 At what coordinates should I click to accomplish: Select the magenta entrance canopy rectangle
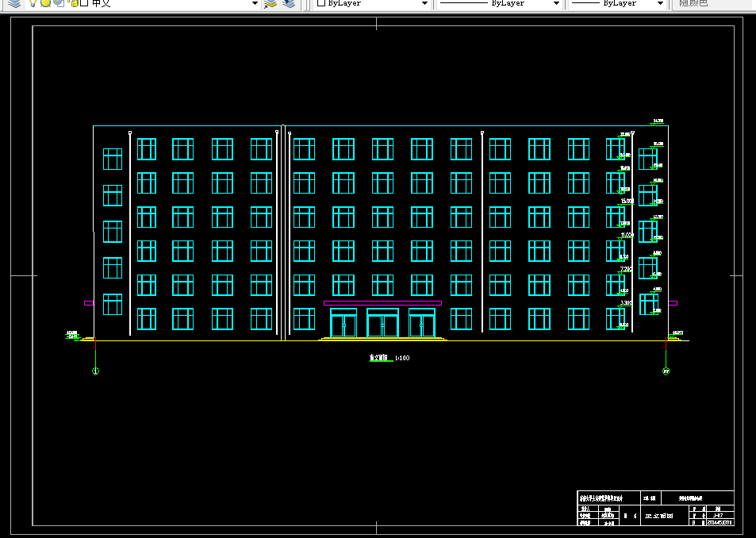pyautogui.click(x=383, y=303)
